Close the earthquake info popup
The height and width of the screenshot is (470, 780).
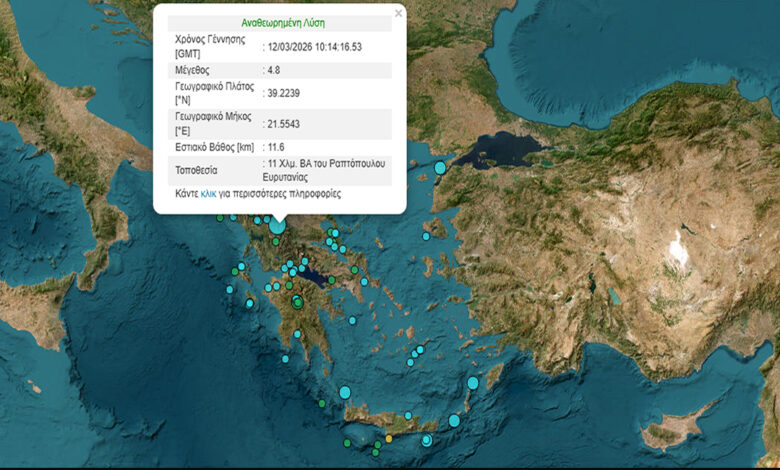pos(398,14)
